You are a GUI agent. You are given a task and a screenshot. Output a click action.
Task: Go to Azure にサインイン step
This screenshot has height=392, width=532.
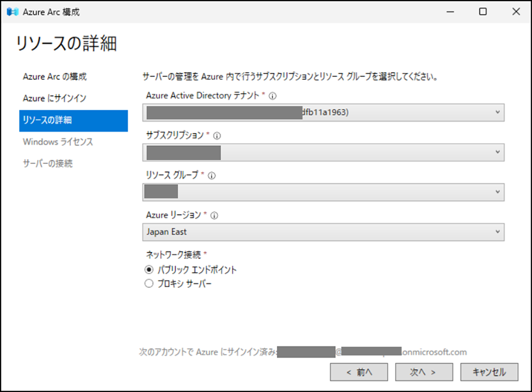(54, 98)
